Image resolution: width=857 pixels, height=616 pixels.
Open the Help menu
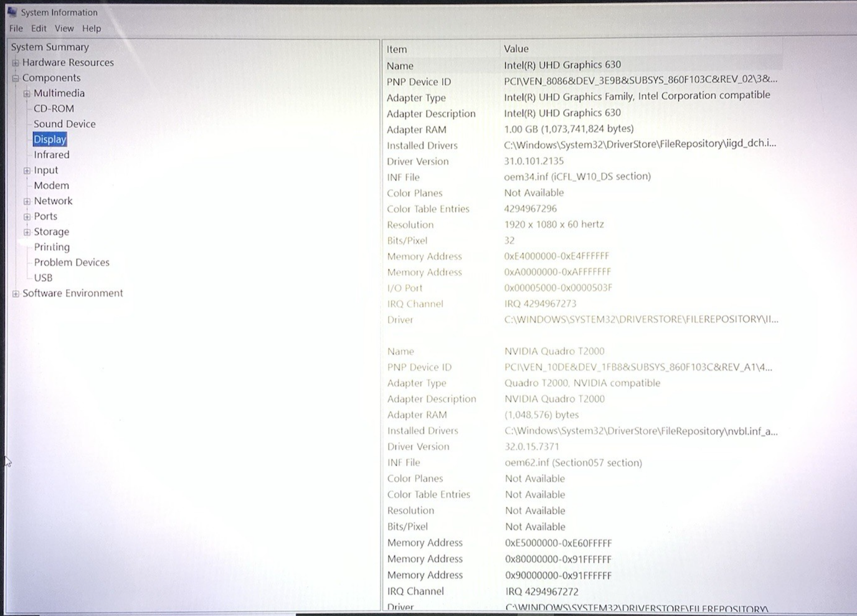(x=92, y=29)
